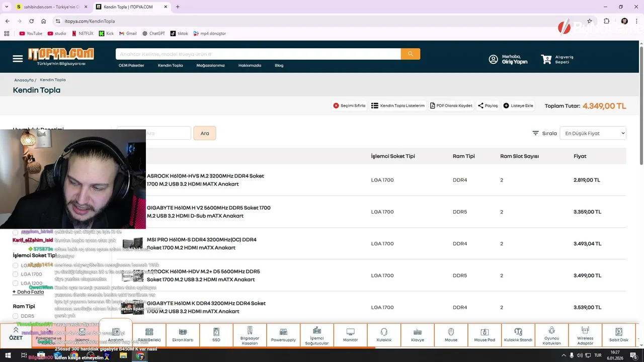Screen dimensions: 644x362
Task: Open Kendin Topla nav menu item
Action: (x=170, y=65)
